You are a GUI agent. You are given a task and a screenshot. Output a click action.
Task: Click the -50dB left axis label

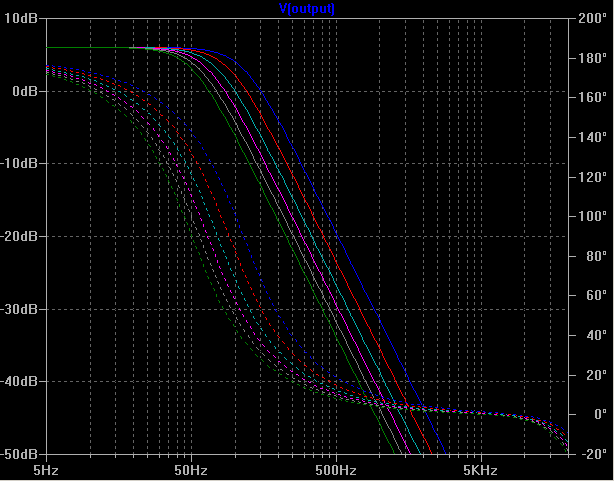pos(18,454)
